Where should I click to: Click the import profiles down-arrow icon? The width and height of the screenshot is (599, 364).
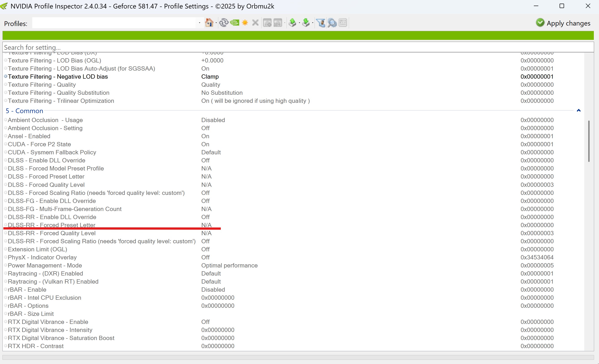tap(306, 23)
